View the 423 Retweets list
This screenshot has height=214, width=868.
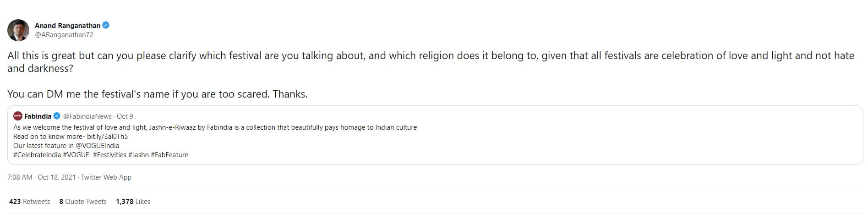29,202
